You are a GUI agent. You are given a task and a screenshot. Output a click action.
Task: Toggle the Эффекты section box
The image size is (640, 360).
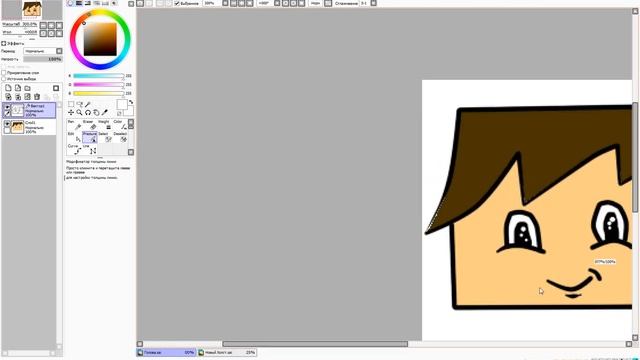click(x=4, y=43)
